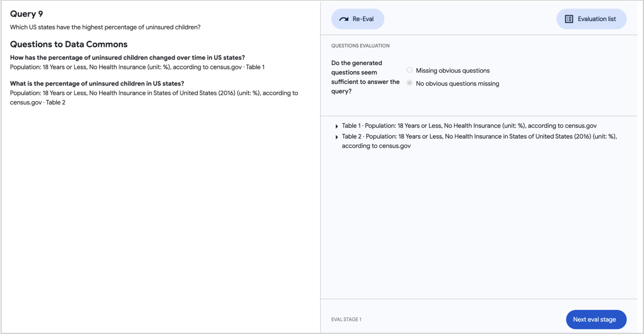Click the 'Table 1' reference under first question

point(255,67)
